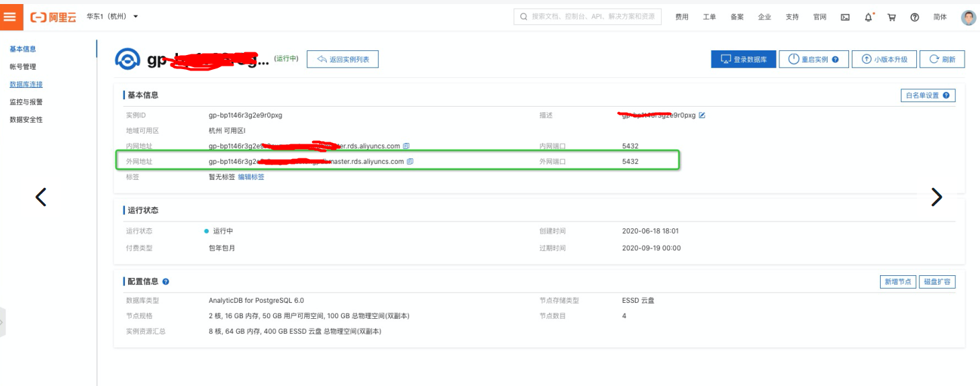Click help icon next to 配置信息

click(x=165, y=282)
